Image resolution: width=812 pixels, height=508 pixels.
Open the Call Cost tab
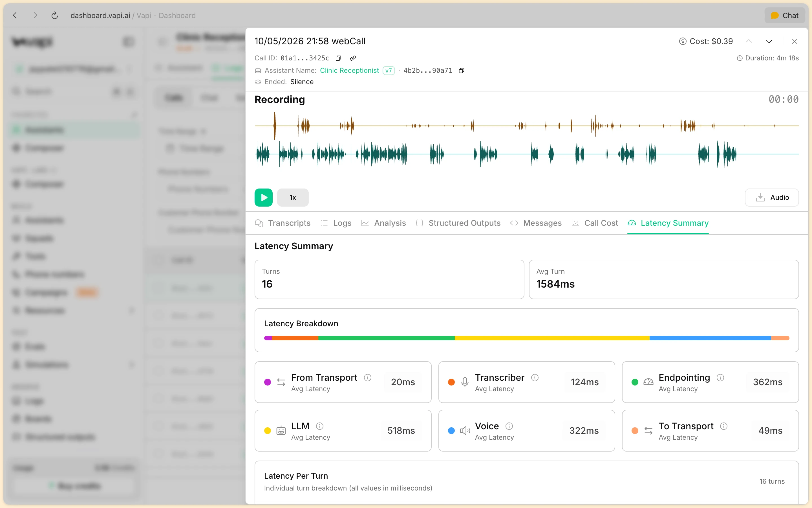[x=595, y=223]
